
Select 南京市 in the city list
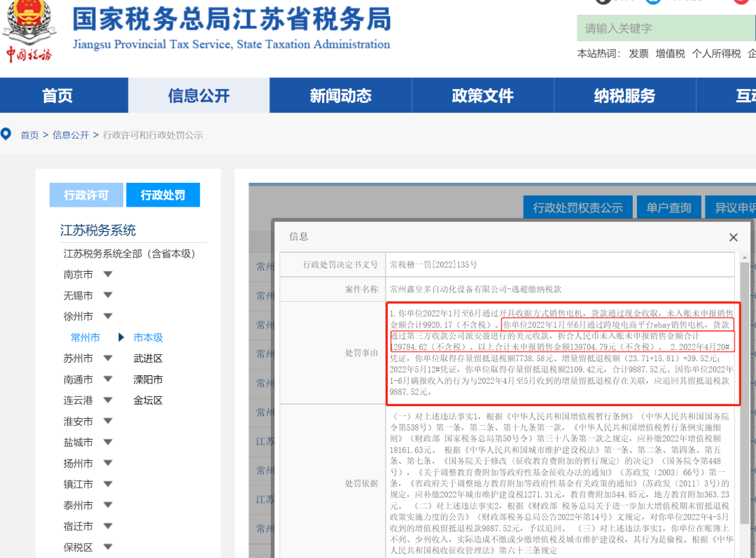pos(78,274)
